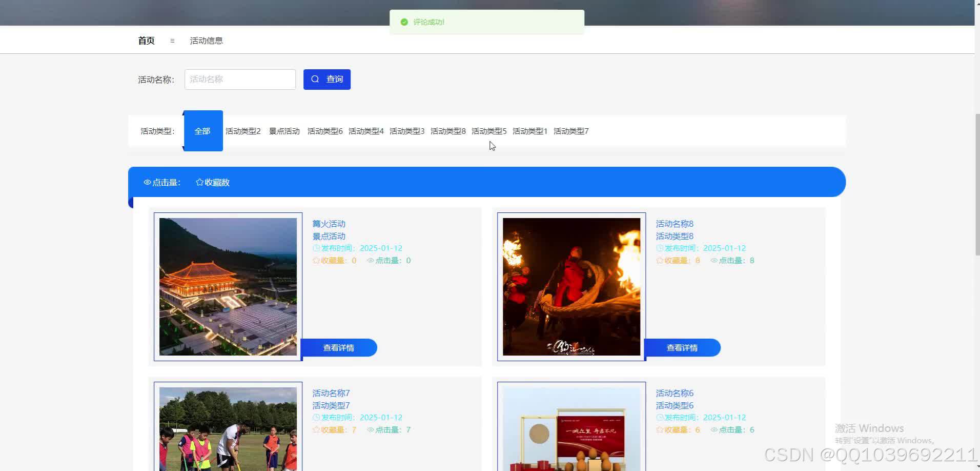Open the 篝火活动 title link
980x471 pixels.
329,224
